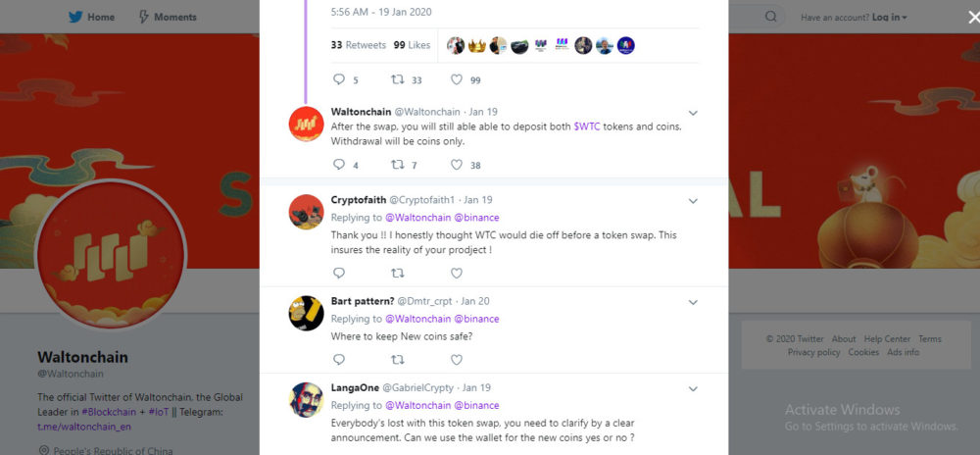The image size is (980, 455).
Task: Click the 33 Retweets count link
Action: coord(359,45)
